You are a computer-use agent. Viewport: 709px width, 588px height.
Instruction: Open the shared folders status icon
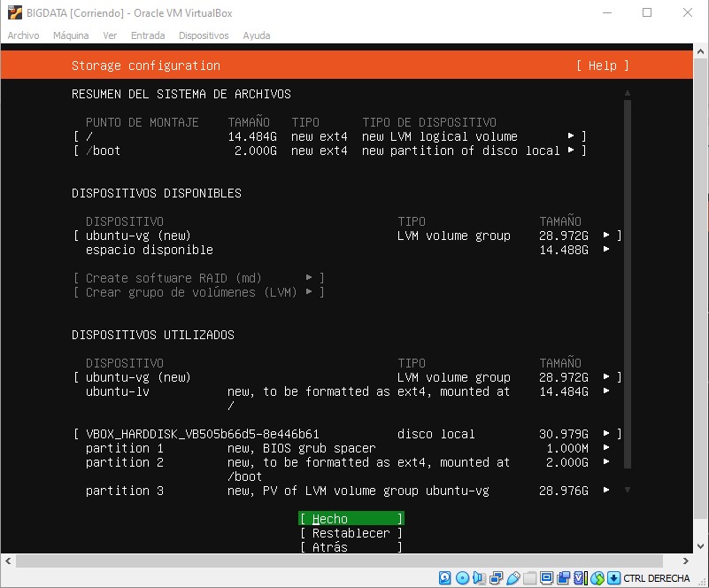point(530,576)
